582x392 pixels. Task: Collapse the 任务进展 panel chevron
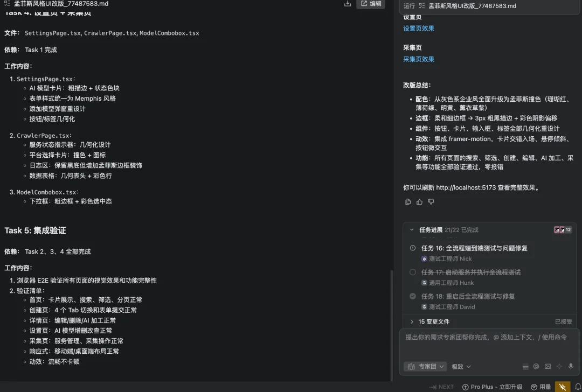[x=412, y=229]
